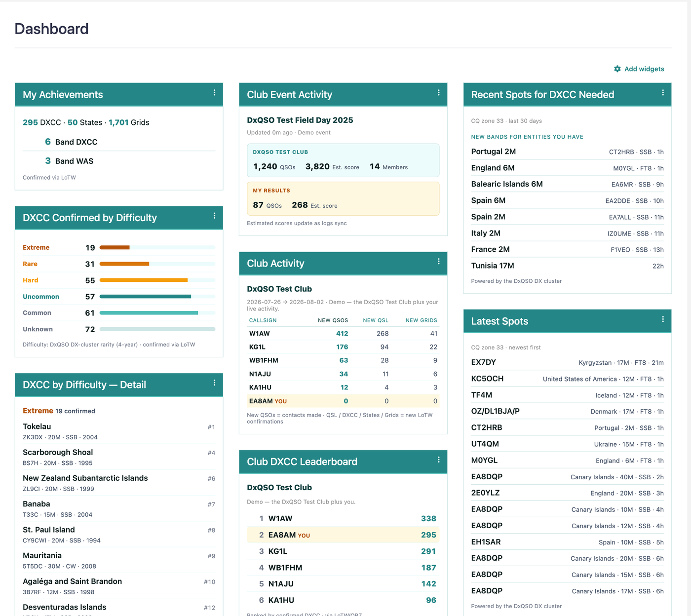
Task: Click WB1FHM in Club Activity table
Action: point(264,360)
